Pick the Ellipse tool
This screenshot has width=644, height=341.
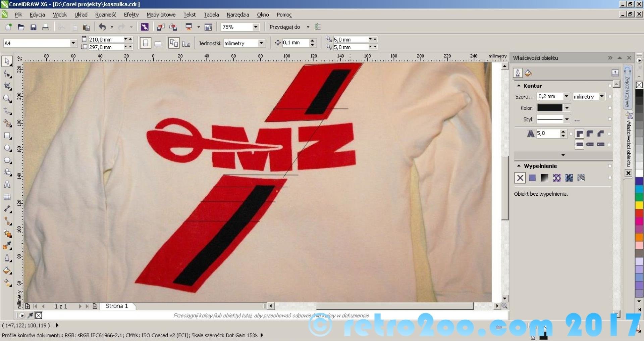(7, 148)
